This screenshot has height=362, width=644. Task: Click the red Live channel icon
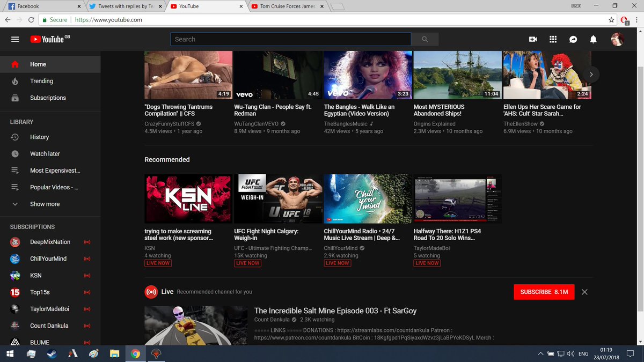point(151,292)
